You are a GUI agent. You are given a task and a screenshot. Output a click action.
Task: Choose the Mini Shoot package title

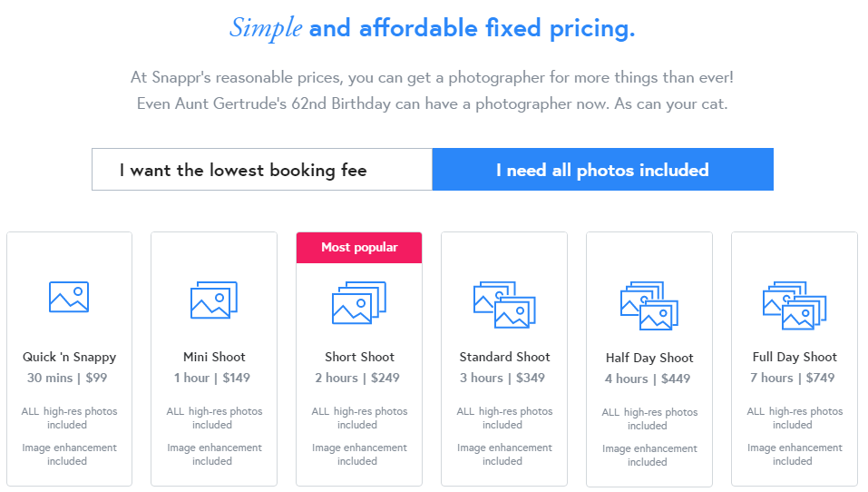point(214,357)
